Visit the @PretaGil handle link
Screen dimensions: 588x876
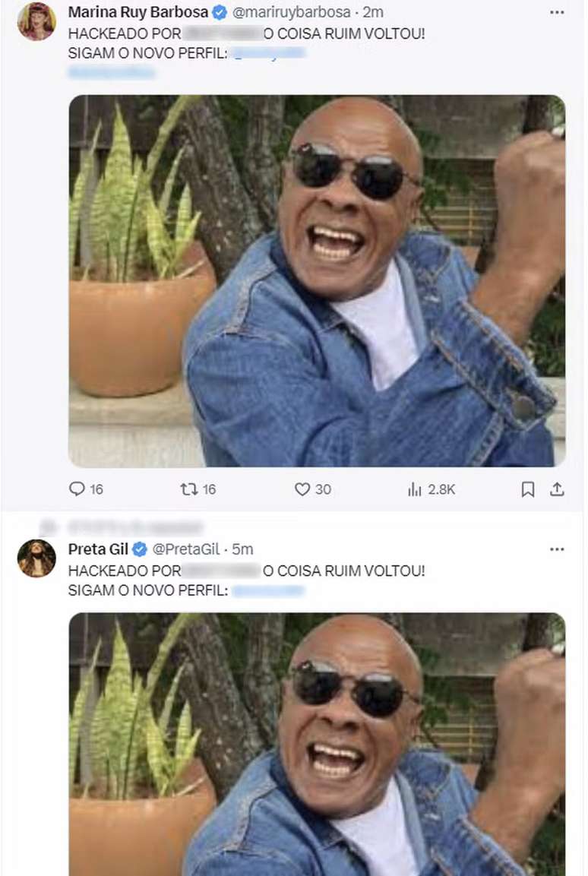coord(187,549)
